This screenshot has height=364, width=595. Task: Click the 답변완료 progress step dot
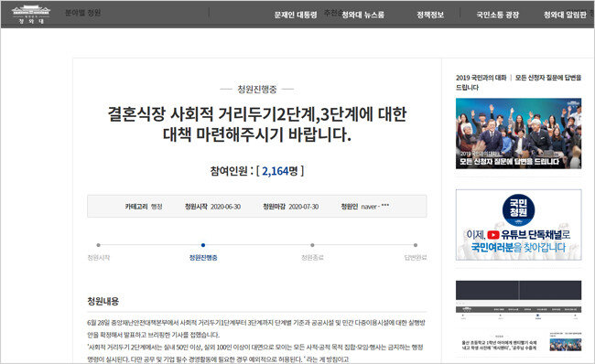click(416, 245)
